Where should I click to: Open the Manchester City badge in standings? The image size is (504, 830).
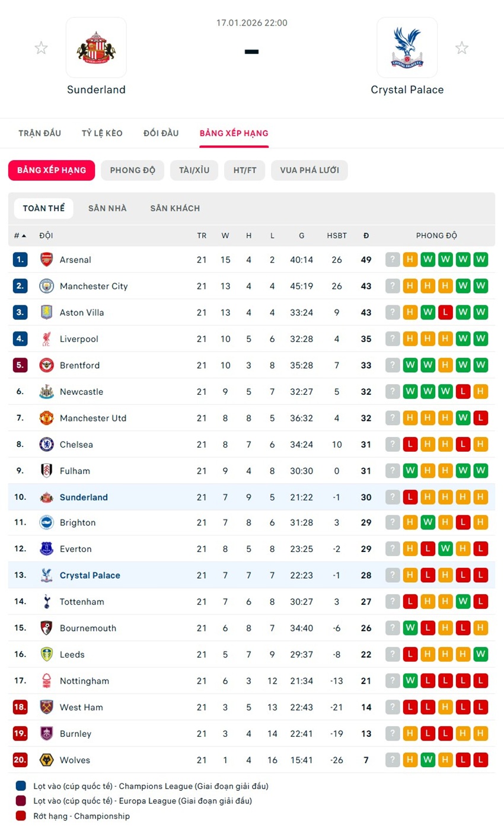[46, 286]
